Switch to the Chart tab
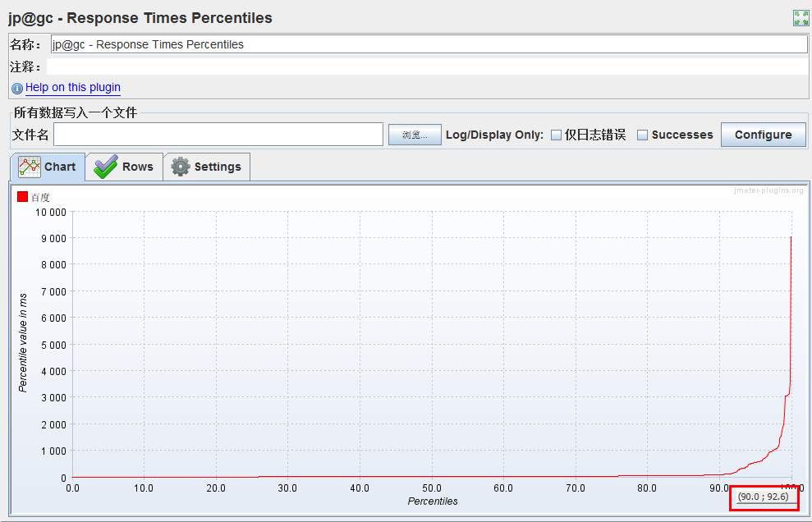This screenshot has width=812, height=522. [x=48, y=167]
